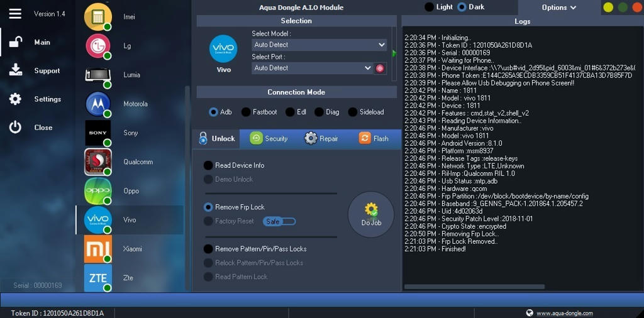Select the Motorola brand icon
Viewport: 644px width, 318px height.
click(97, 104)
